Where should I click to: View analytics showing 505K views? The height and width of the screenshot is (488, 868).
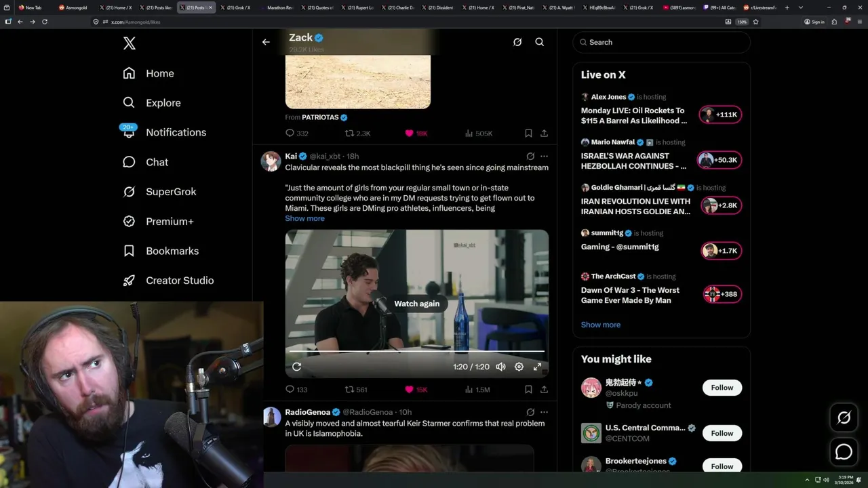pos(479,134)
